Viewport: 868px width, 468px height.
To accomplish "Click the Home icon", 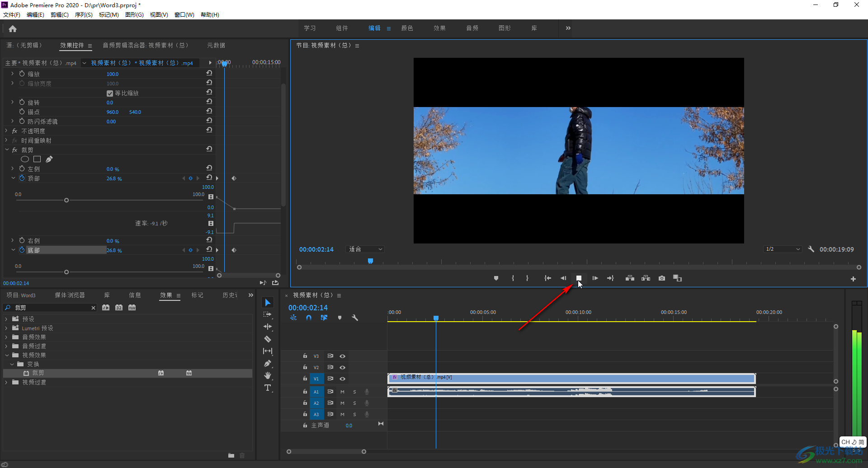I will coord(13,29).
